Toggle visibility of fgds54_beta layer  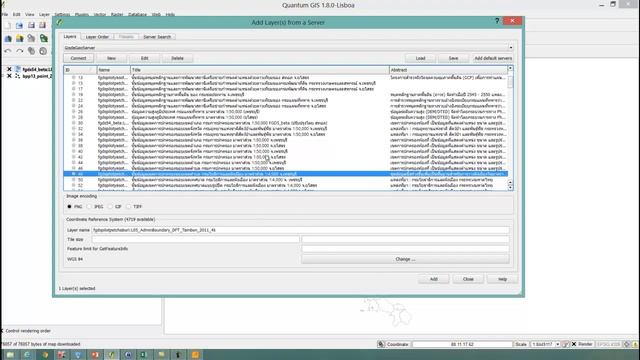click(x=9, y=69)
